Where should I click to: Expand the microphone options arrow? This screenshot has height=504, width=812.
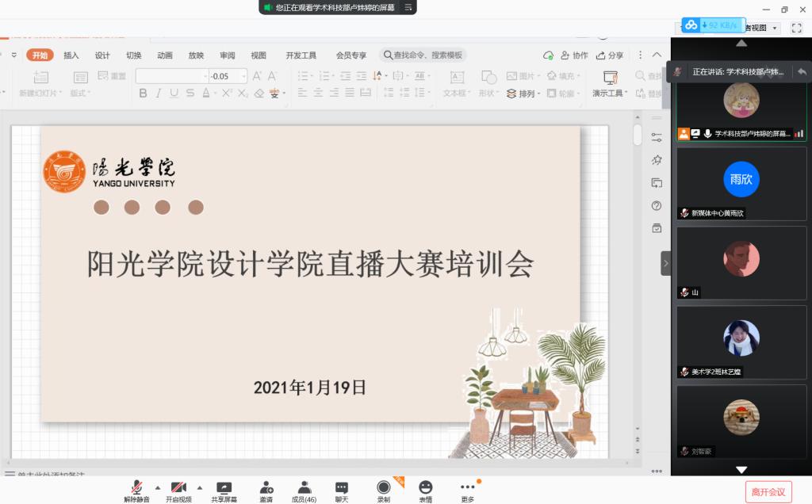(x=157, y=487)
